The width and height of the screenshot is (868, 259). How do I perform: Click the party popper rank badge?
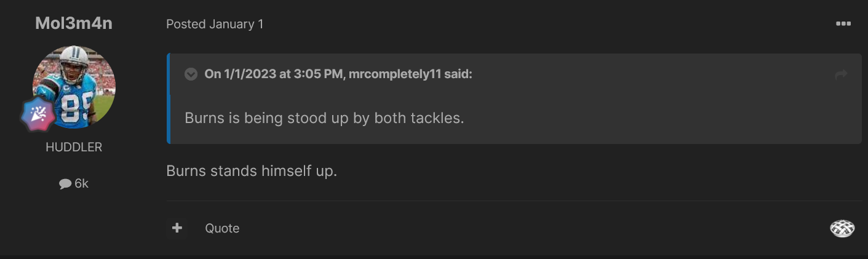tap(40, 113)
